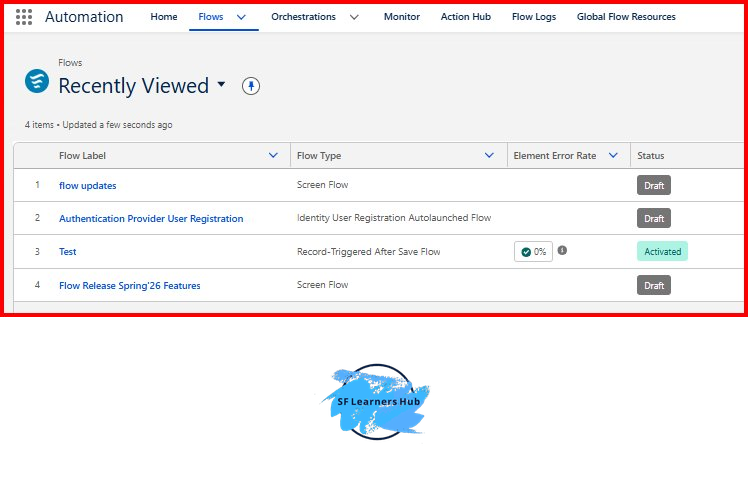Open the Element Error Rate column menu
Image resolution: width=748 pixels, height=487 pixels.
pyautogui.click(x=613, y=155)
